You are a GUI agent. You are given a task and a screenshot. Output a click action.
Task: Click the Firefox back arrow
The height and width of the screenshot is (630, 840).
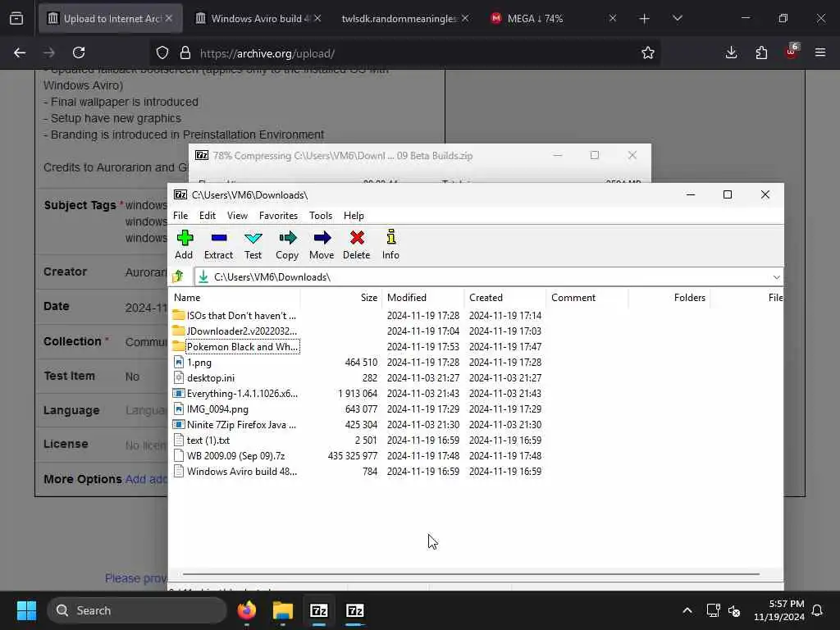(x=20, y=53)
